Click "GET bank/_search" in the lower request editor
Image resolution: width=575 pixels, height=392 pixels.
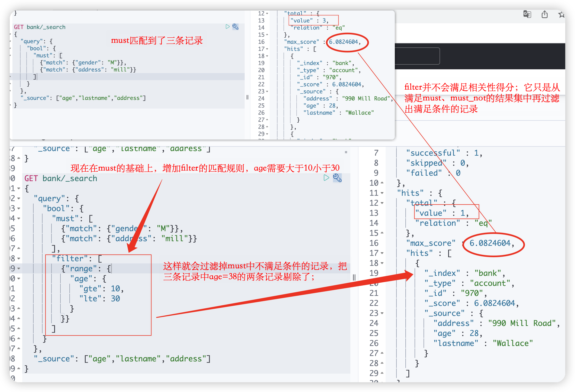[x=61, y=178]
